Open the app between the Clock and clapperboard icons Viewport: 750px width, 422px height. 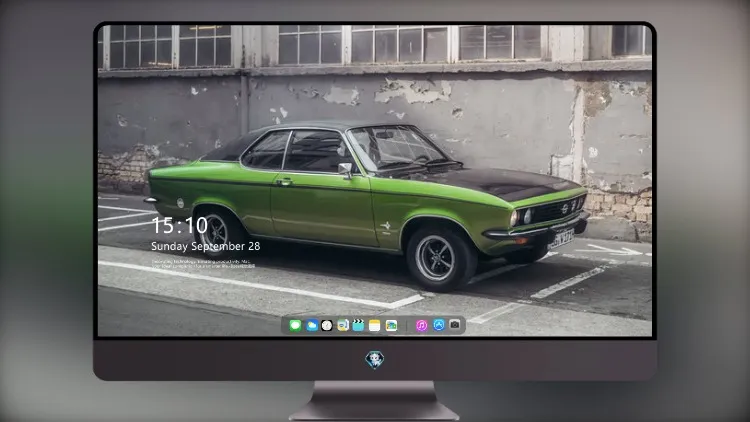coord(343,326)
